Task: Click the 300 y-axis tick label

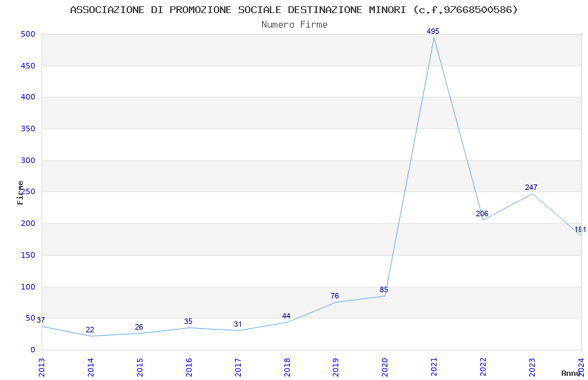Action: [28, 160]
